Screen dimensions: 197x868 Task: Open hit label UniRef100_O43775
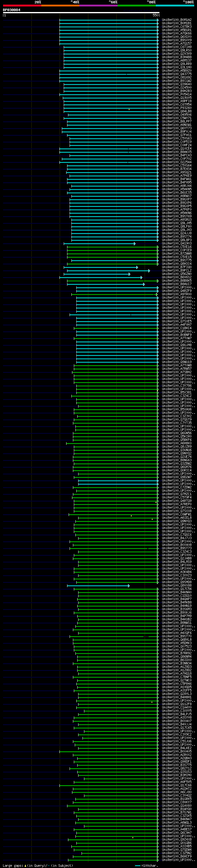[177, 74]
